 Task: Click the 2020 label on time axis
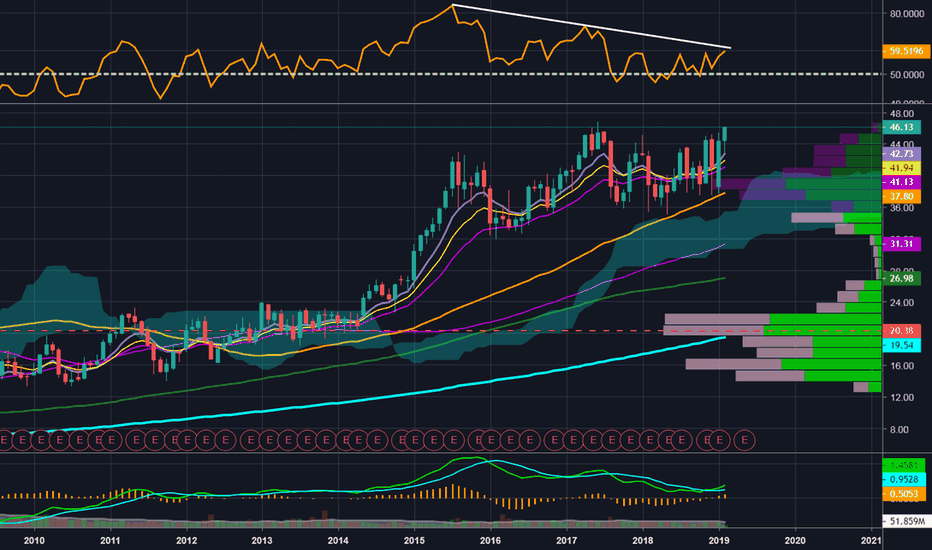point(795,540)
